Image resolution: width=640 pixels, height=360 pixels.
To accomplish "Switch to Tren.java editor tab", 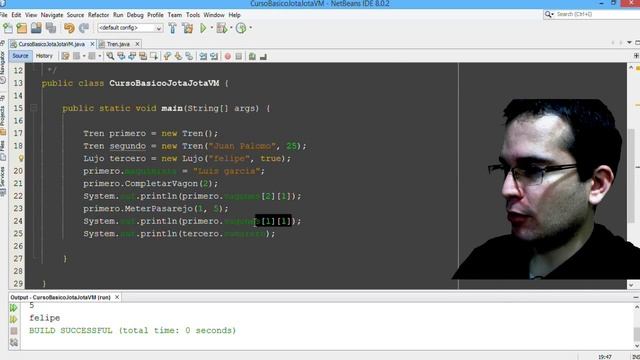I will click(118, 44).
